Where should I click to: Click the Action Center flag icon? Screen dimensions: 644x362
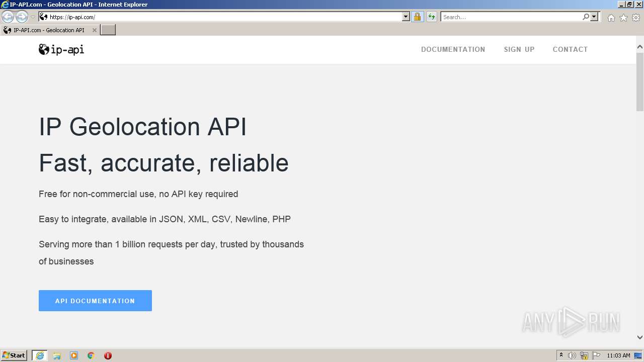(x=596, y=355)
